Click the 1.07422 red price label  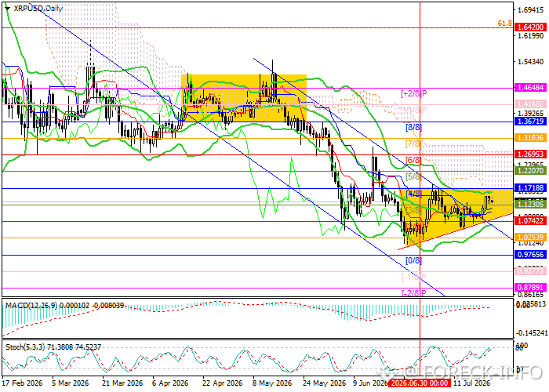[531, 221]
